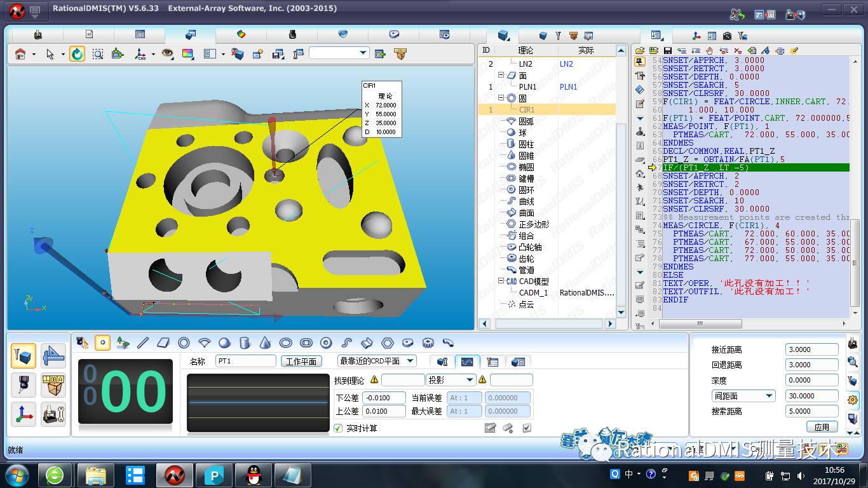Open the table grid tab
The width and height of the screenshot is (868, 488).
click(x=140, y=34)
